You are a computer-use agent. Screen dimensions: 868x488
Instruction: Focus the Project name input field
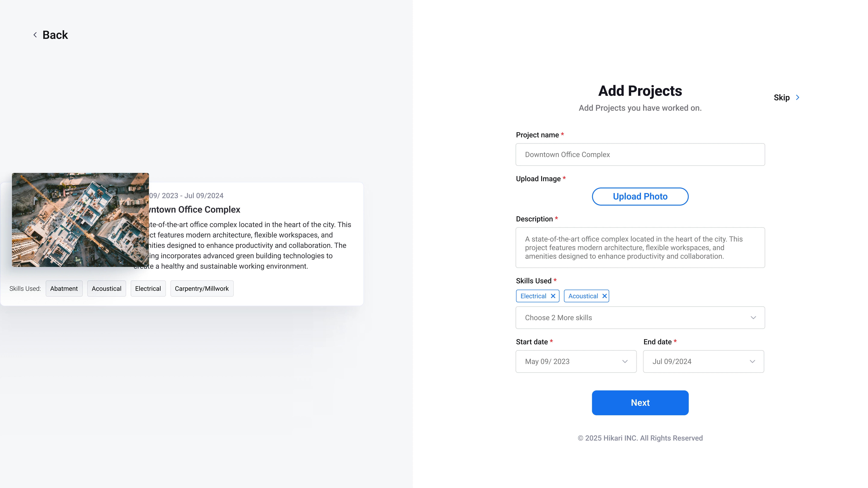pos(640,155)
